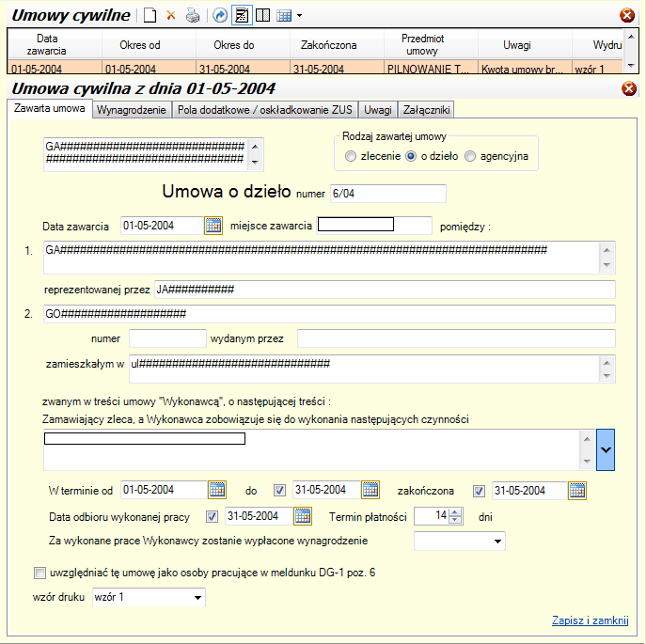
Task: Select the PILNOWANIE T... cell in list row
Action: (431, 67)
